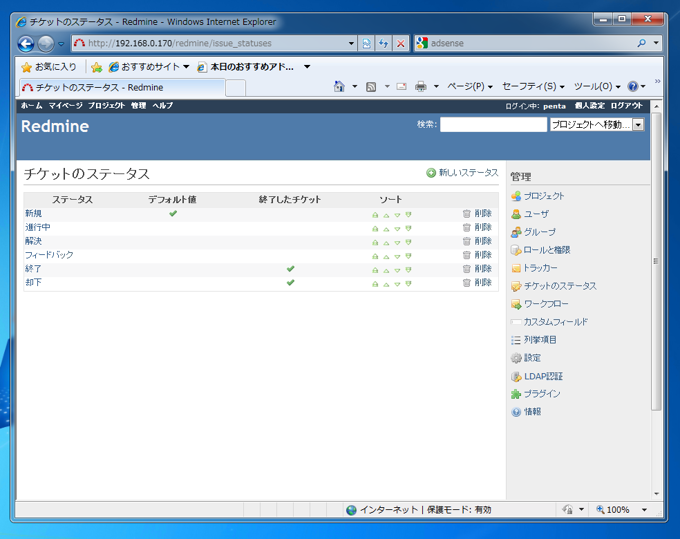Move フィードバック status to bottom
Image resolution: width=680 pixels, height=539 pixels.
click(408, 256)
